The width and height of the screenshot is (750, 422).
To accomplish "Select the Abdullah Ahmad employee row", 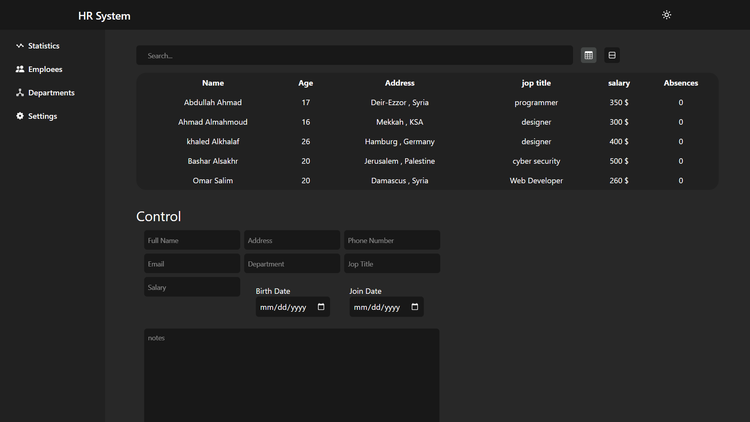I will [x=213, y=103].
